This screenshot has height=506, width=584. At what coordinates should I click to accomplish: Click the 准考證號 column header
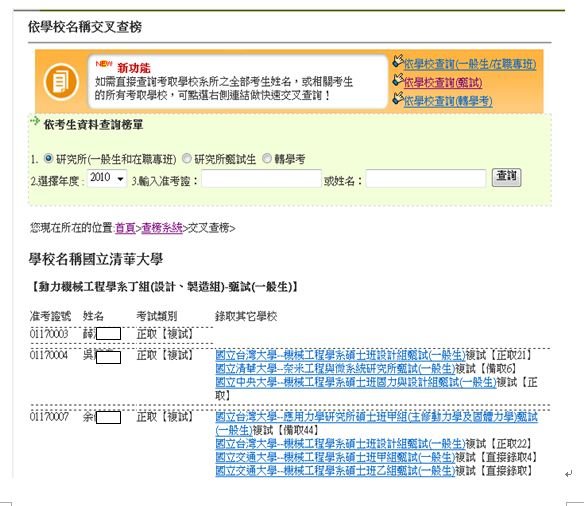(x=50, y=316)
